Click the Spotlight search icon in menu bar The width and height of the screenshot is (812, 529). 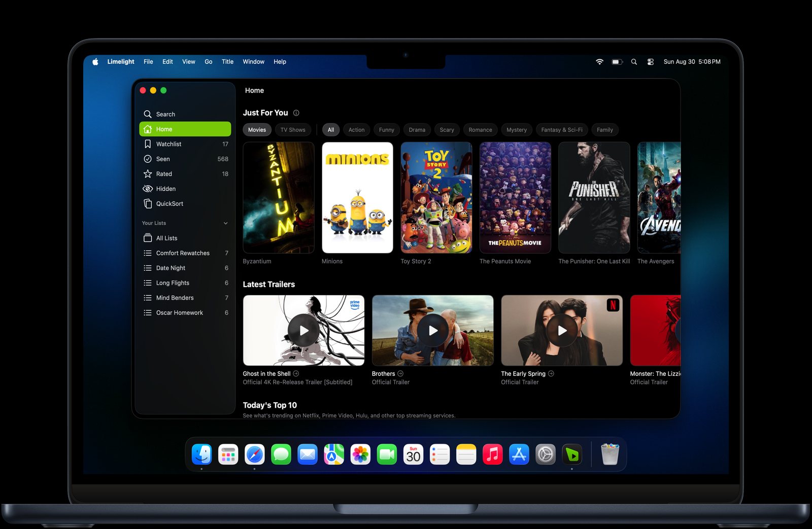(634, 61)
